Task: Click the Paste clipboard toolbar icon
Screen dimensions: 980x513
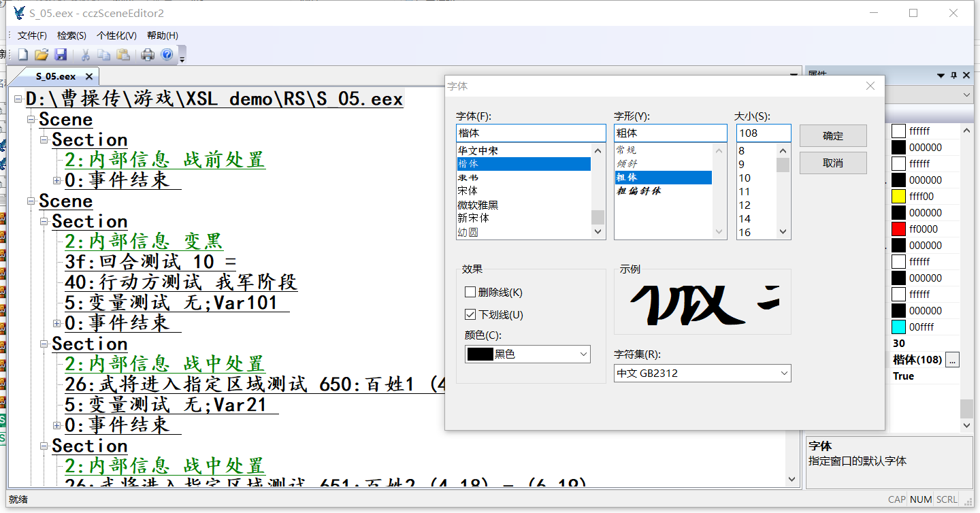Action: coord(123,55)
